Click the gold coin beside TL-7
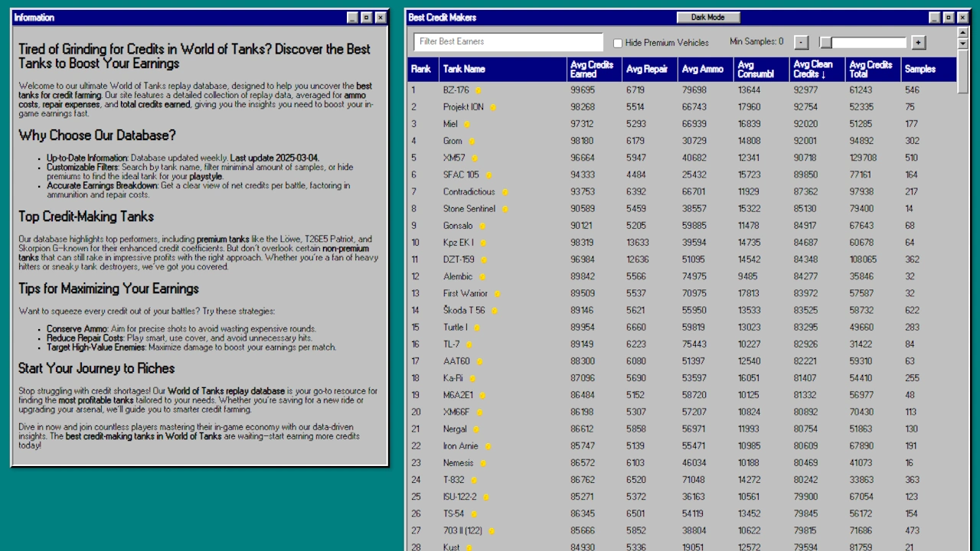Screen dimensions: 980x551 [469, 344]
